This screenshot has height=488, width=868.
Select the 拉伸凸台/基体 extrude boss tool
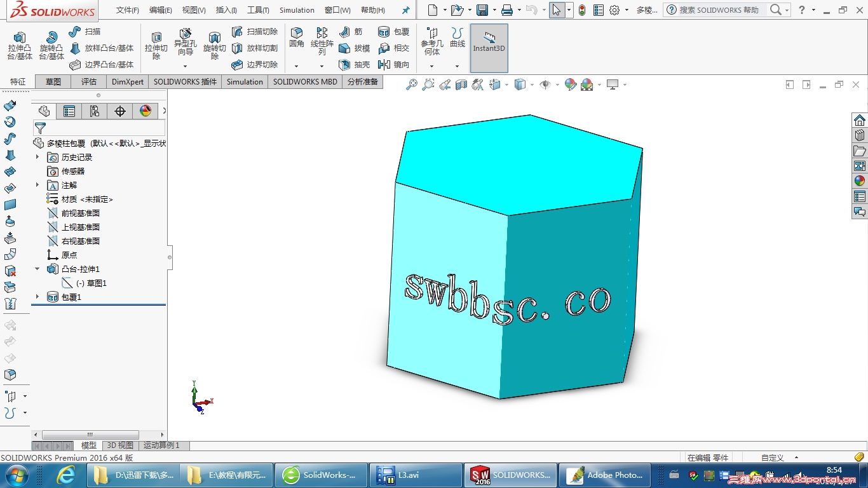[20, 46]
